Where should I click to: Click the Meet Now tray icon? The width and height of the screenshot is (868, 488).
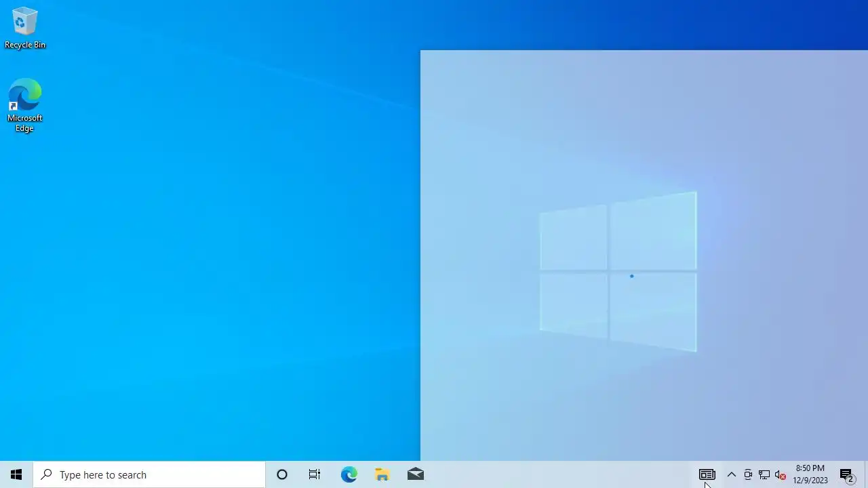[x=748, y=474]
